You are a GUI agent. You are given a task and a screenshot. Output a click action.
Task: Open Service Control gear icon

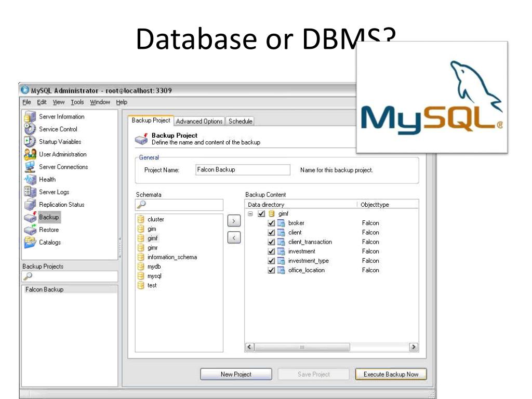(30, 129)
